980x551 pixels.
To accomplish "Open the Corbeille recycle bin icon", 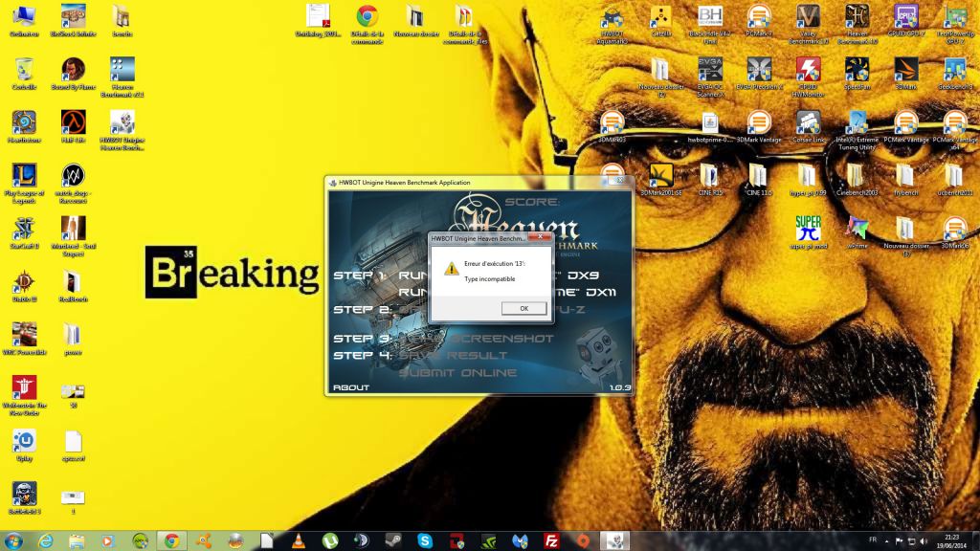I will (x=24, y=75).
